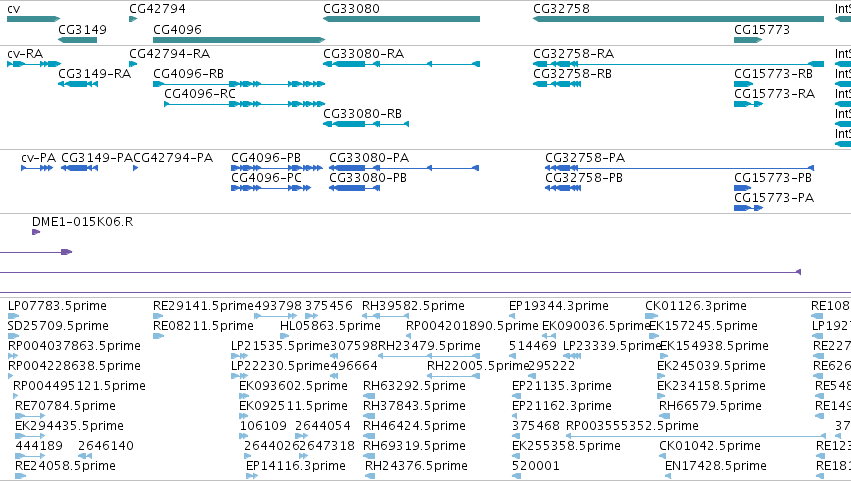Select EST RH46424.5prime
This screenshot has width=851, height=481.
click(414, 427)
